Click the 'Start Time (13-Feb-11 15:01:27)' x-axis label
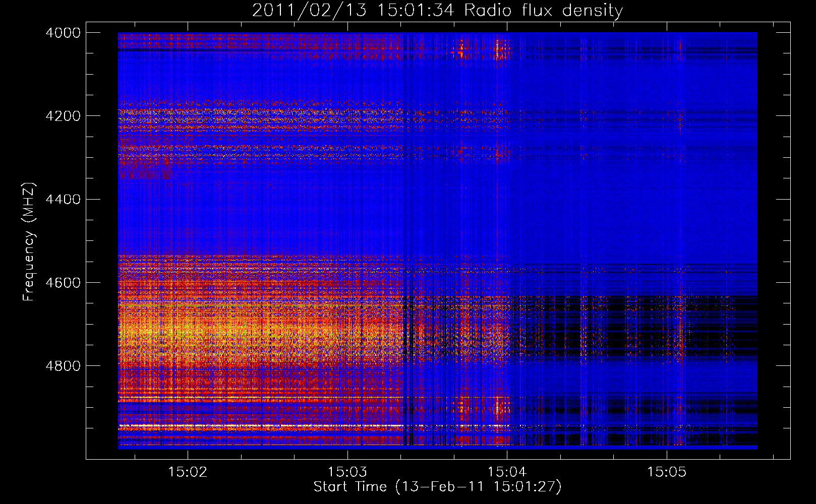Image resolution: width=816 pixels, height=504 pixels. click(x=437, y=487)
